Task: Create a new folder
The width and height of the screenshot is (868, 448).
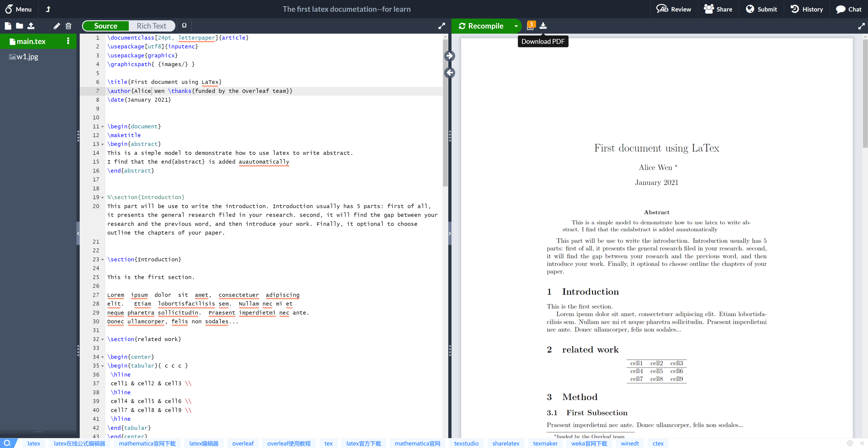Action: pyautogui.click(x=19, y=26)
